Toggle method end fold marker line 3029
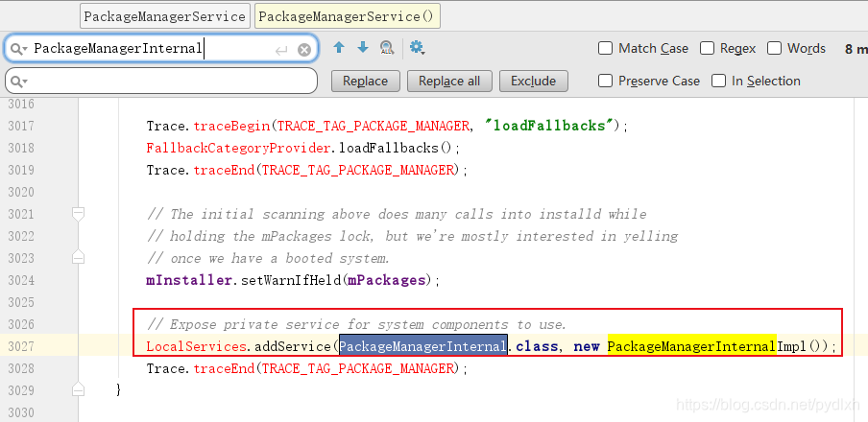The image size is (868, 422). [78, 389]
